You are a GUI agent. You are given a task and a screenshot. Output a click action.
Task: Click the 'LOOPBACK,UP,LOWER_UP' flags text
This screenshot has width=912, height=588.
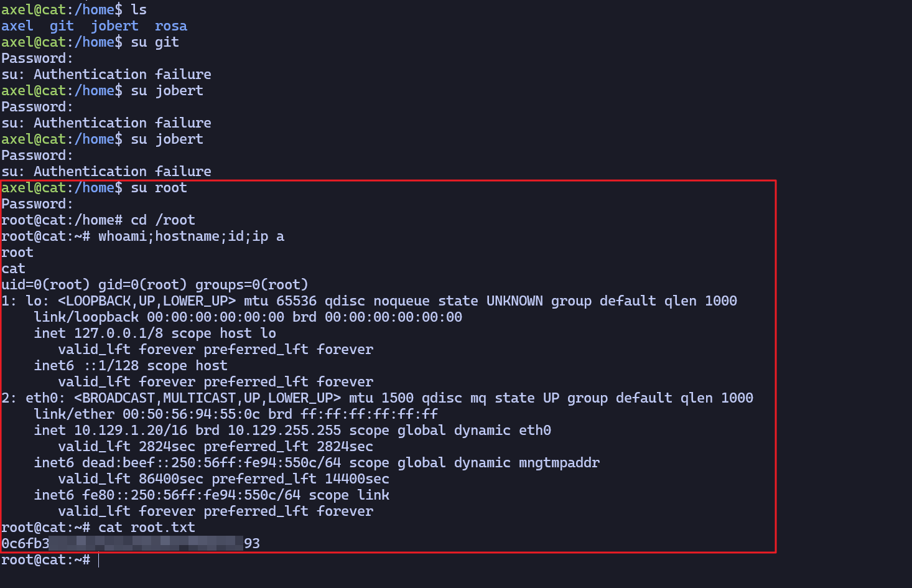[147, 301]
